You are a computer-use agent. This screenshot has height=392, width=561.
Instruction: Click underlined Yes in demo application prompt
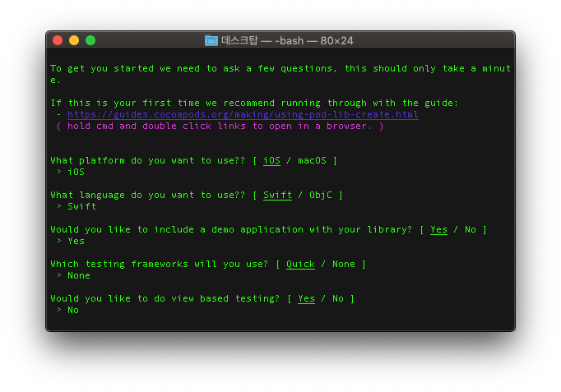[438, 230]
